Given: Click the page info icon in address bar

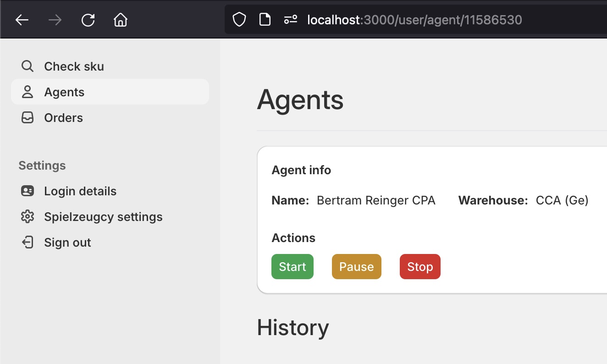Looking at the screenshot, I should pyautogui.click(x=265, y=19).
